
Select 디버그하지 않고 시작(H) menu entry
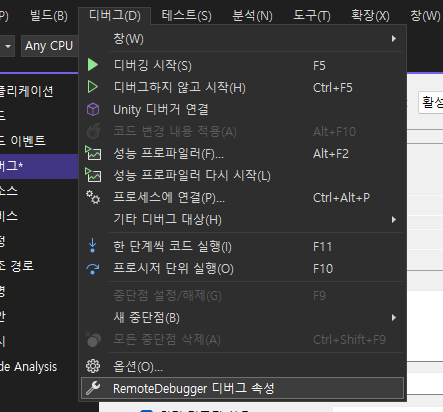coord(242,87)
